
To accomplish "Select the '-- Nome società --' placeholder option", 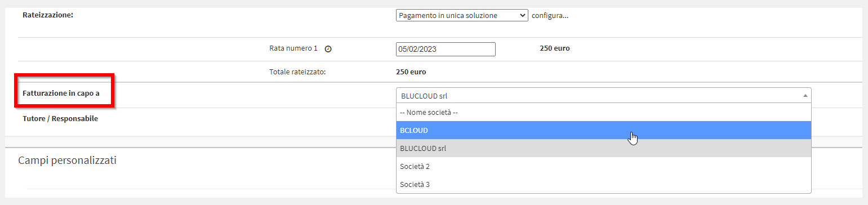I will [x=603, y=112].
